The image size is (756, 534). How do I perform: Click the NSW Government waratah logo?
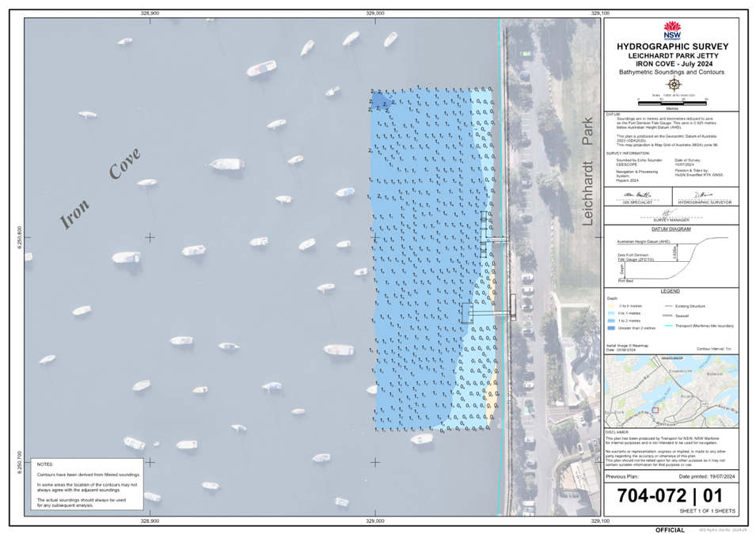point(672,31)
